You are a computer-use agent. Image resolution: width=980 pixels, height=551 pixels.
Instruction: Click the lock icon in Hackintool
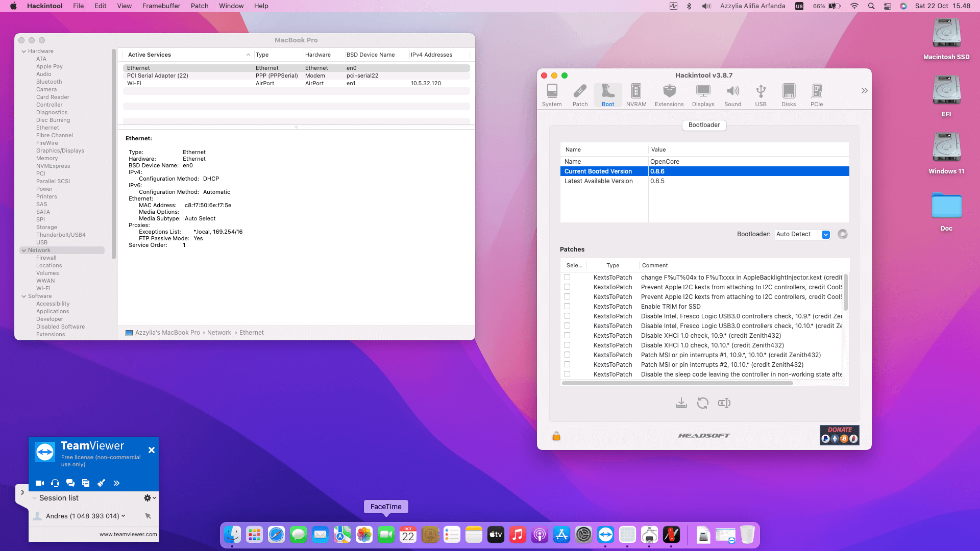coord(556,436)
